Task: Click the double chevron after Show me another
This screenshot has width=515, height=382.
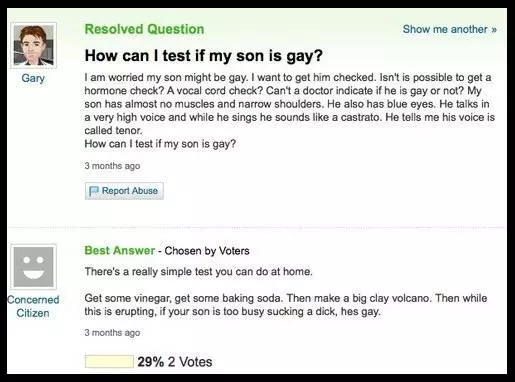Action: tap(494, 30)
